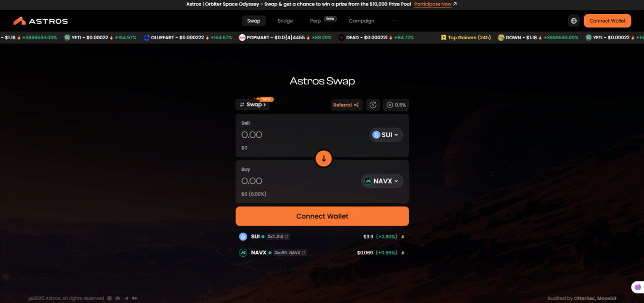
Task: Click verified badge next to NAVX name
Action: click(x=270, y=253)
